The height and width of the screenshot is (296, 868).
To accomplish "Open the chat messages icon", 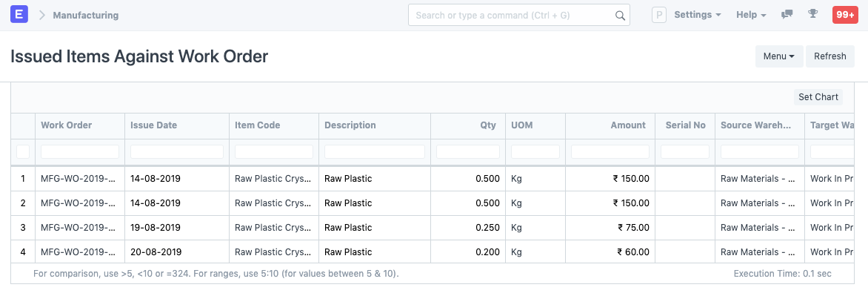I will (x=786, y=15).
